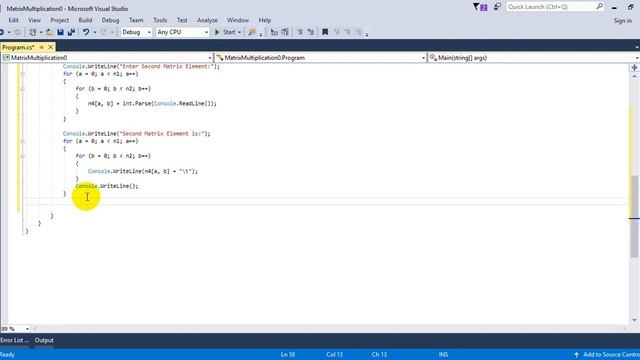Click the Open File folder icon
Viewport: 640px width, 360px height.
pyautogui.click(x=49, y=32)
